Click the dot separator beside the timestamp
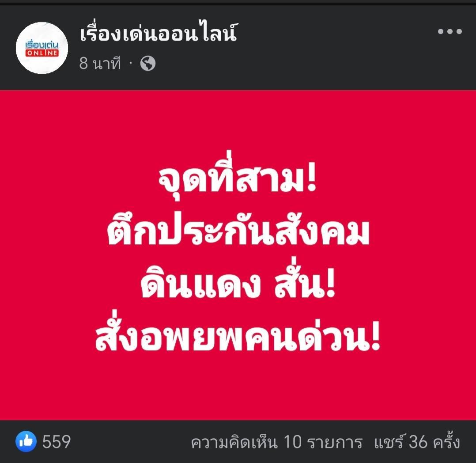The width and height of the screenshot is (476, 463). 131,64
